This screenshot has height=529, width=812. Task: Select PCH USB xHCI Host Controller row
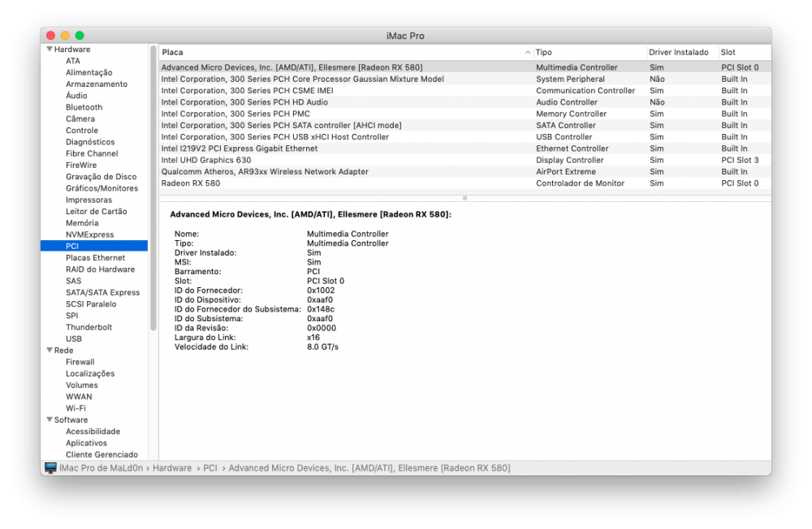coord(465,136)
